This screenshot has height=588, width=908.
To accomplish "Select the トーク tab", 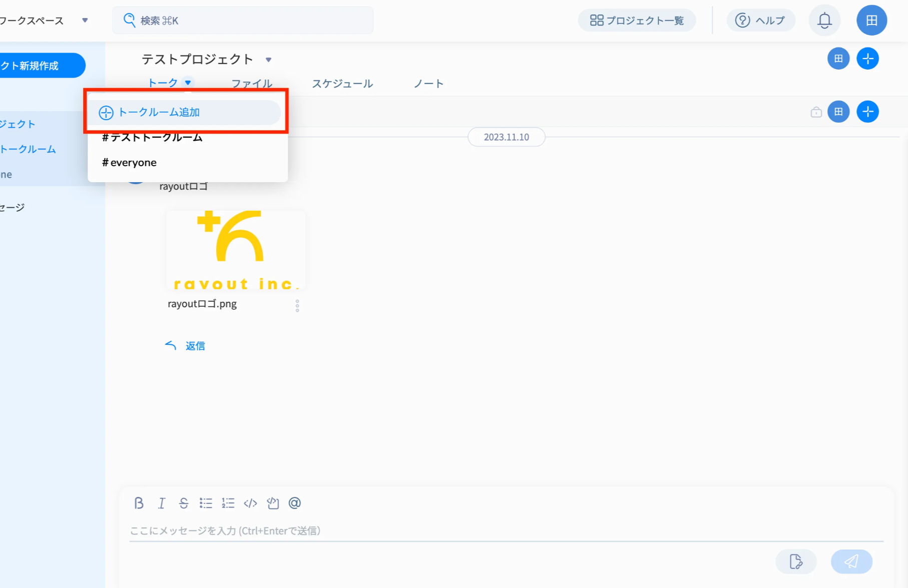I will coord(163,83).
